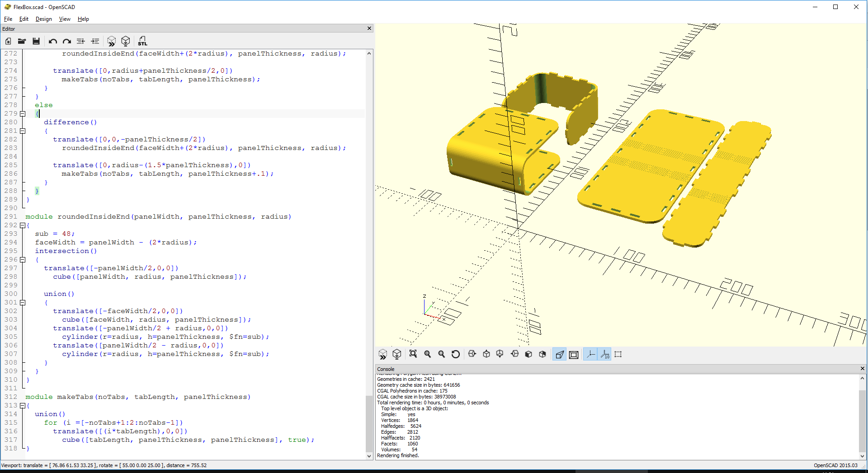Open the View menu
This screenshot has height=473, width=868.
click(x=65, y=19)
